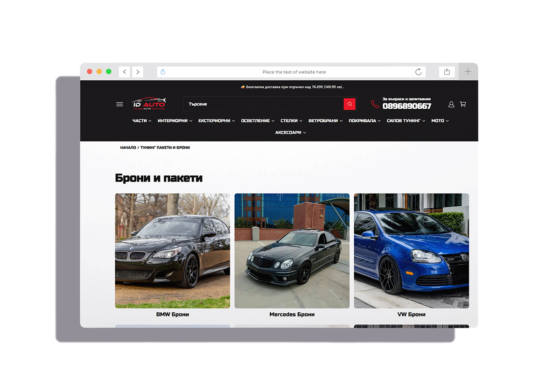The width and height of the screenshot is (560, 392).
Task: Open the hamburger menu icon
Action: tap(119, 105)
